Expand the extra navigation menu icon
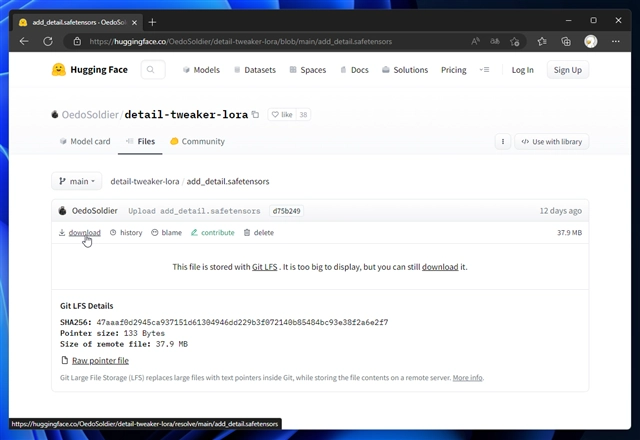 484,70
